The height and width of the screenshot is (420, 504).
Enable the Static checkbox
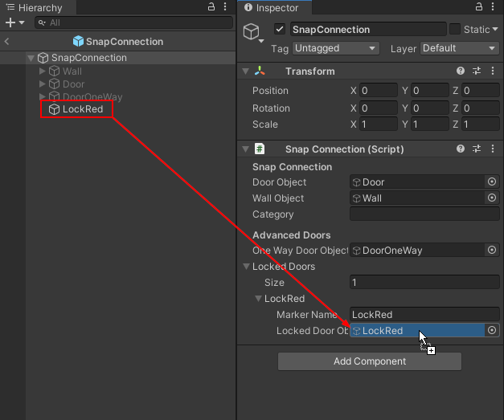(455, 30)
